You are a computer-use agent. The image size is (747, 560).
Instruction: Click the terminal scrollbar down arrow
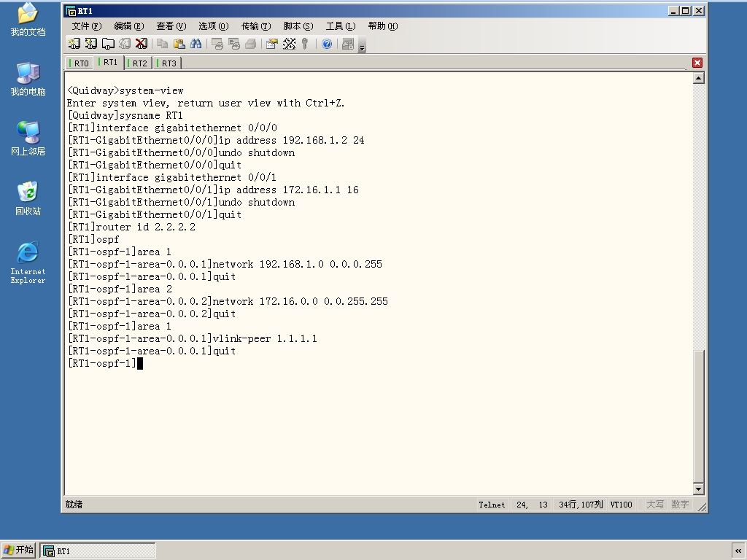pos(698,489)
